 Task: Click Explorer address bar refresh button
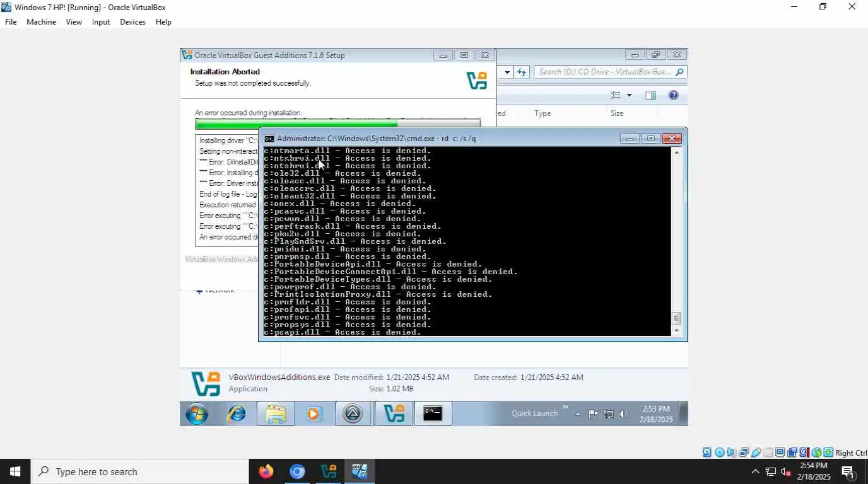pos(522,72)
